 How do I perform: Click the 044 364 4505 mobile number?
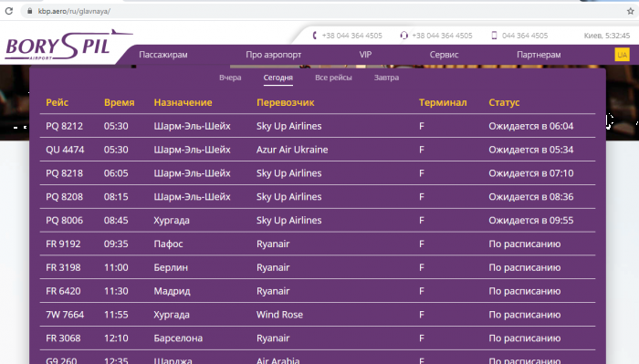pos(525,36)
